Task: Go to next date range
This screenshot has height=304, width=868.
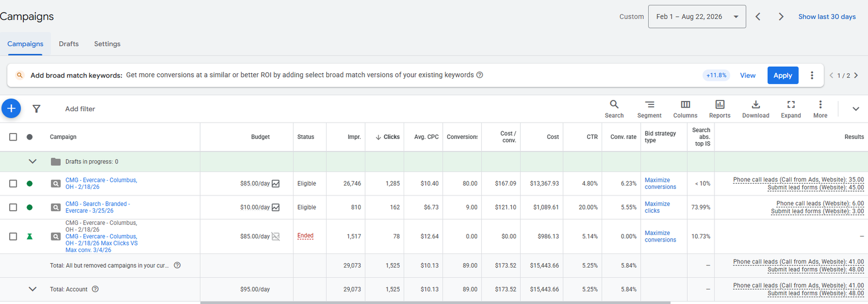Action: pos(781,17)
